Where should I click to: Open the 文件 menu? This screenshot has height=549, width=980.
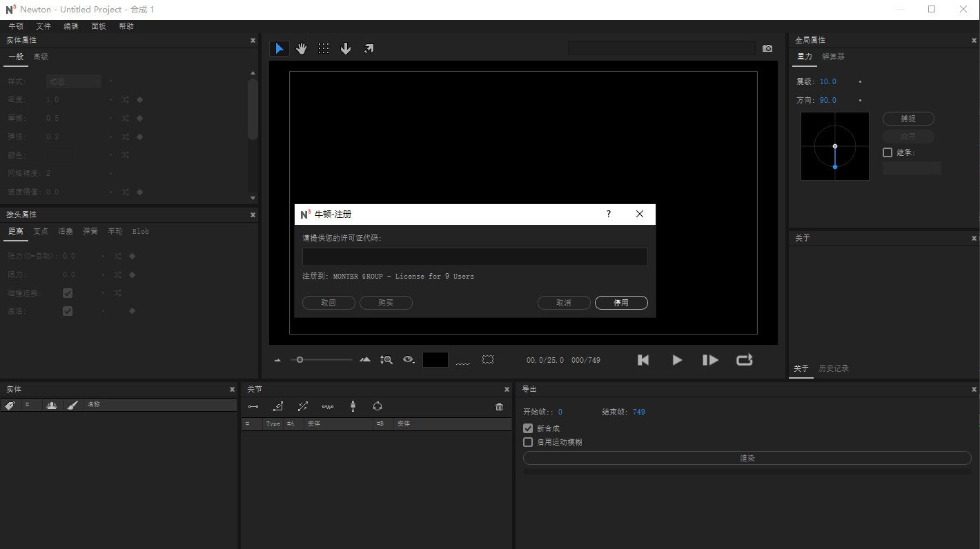(43, 26)
